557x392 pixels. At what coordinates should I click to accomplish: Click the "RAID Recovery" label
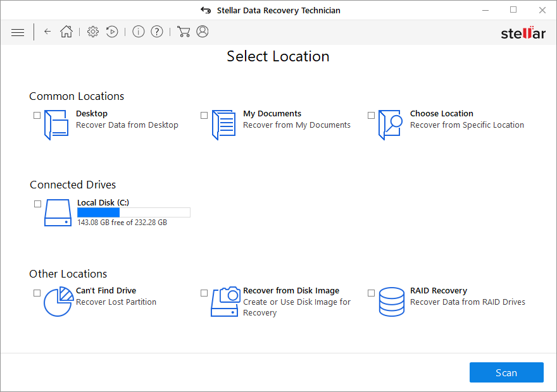point(439,291)
